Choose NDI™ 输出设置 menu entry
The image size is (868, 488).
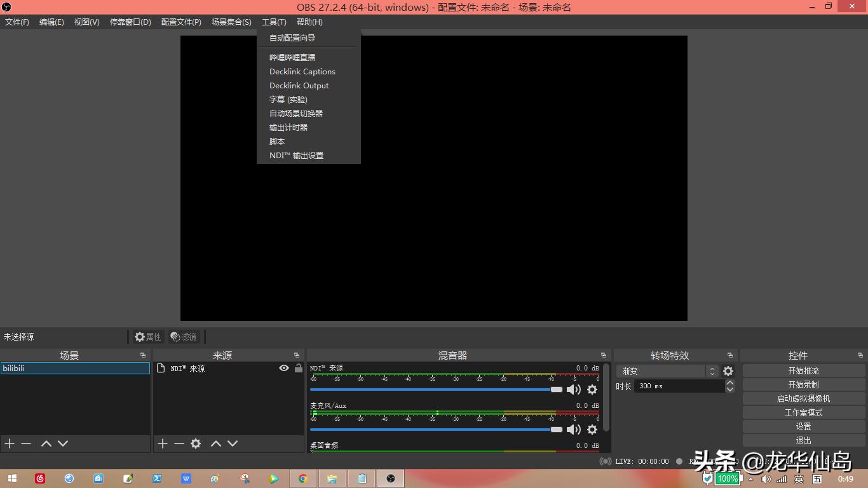tap(296, 155)
